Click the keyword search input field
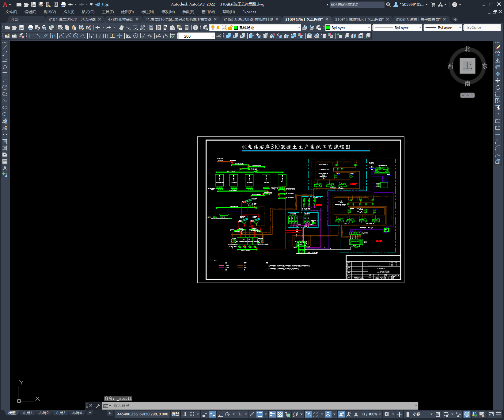Screen dimensions: 504x420 pos(357,5)
